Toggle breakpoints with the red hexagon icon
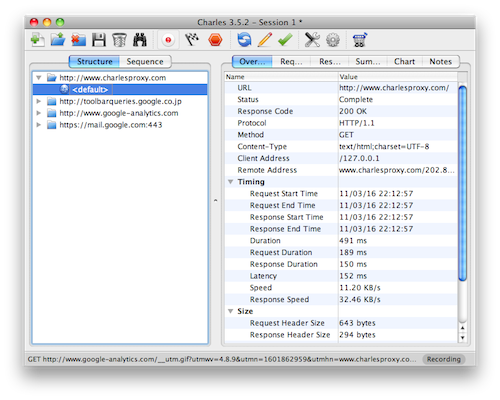The width and height of the screenshot is (500, 400). coord(215,40)
